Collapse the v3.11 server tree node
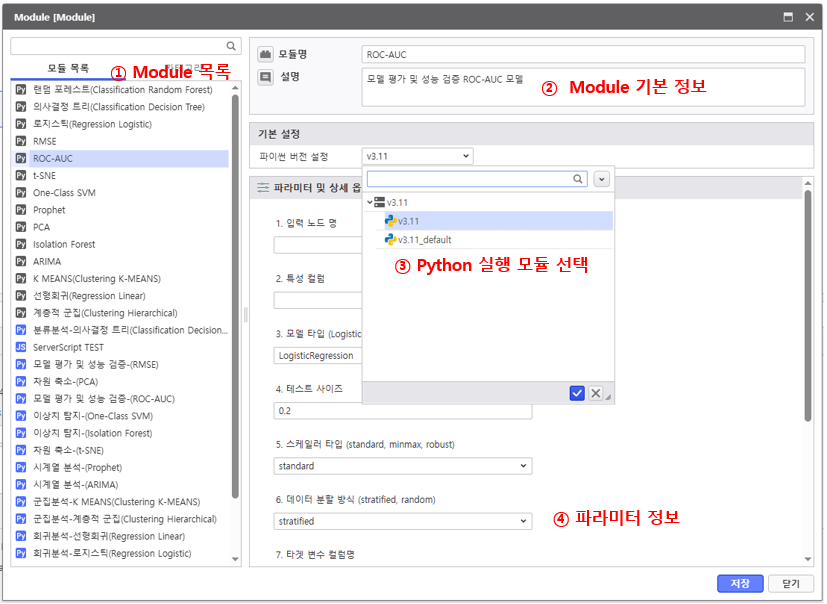 tap(369, 203)
